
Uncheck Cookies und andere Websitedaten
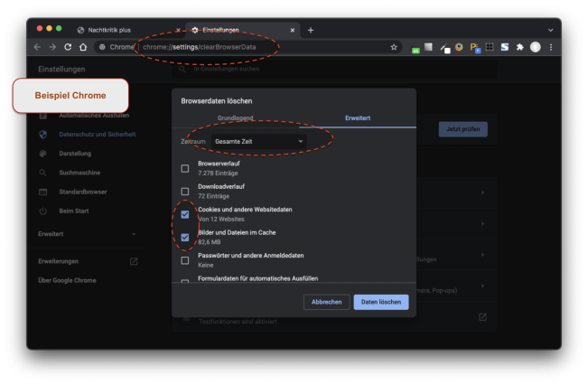pyautogui.click(x=185, y=214)
